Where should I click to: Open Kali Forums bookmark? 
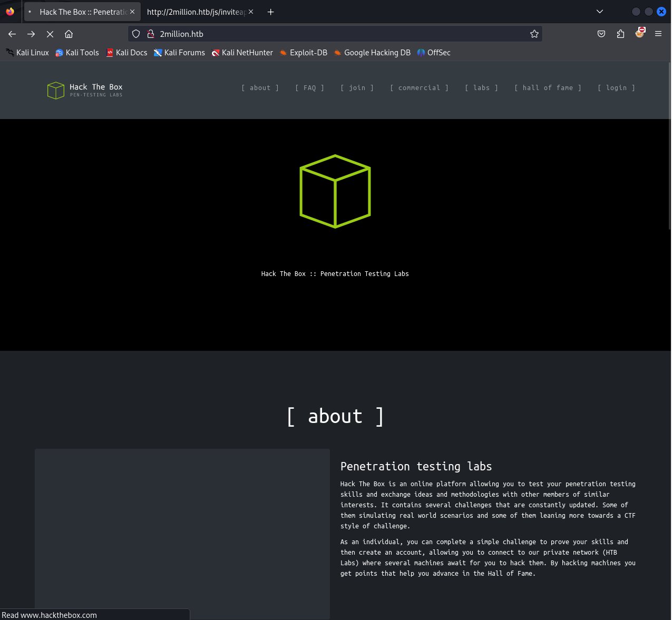pyautogui.click(x=179, y=53)
